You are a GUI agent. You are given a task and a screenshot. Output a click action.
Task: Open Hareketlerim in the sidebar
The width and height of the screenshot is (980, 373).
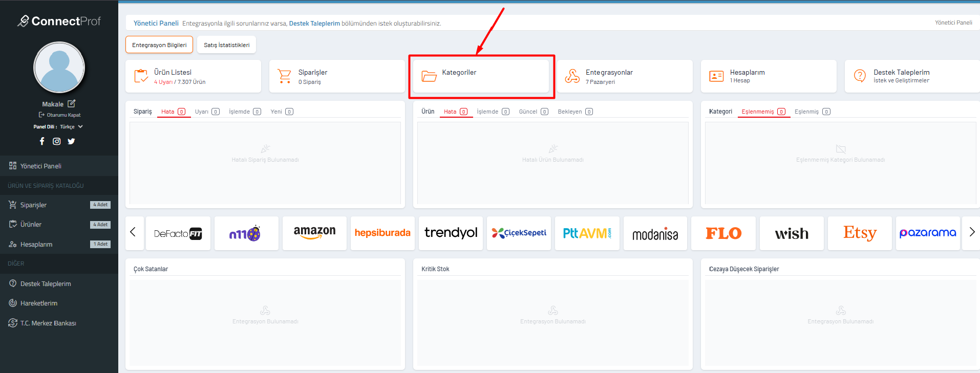(59, 303)
